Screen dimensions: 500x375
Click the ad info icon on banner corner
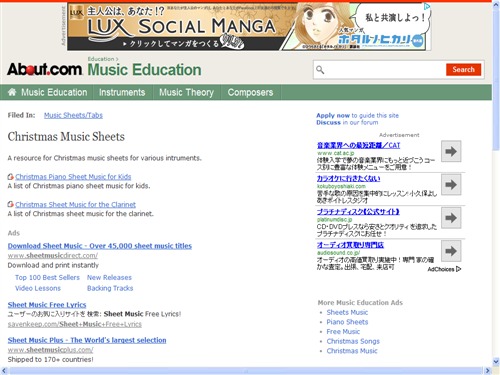click(427, 6)
